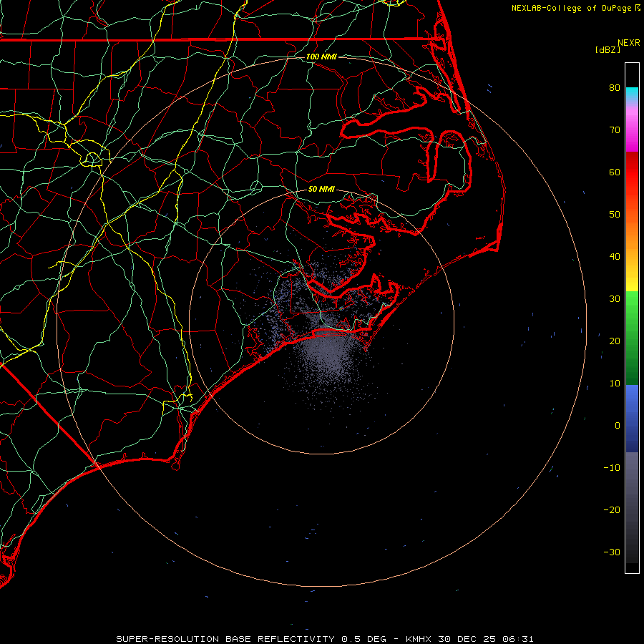Click the blue band of the reflectivity color bar
The width and height of the screenshot is (644, 644).
632,419
